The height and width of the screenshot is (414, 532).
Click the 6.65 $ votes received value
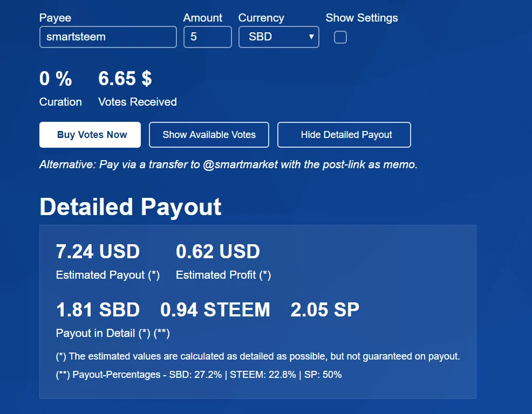125,79
